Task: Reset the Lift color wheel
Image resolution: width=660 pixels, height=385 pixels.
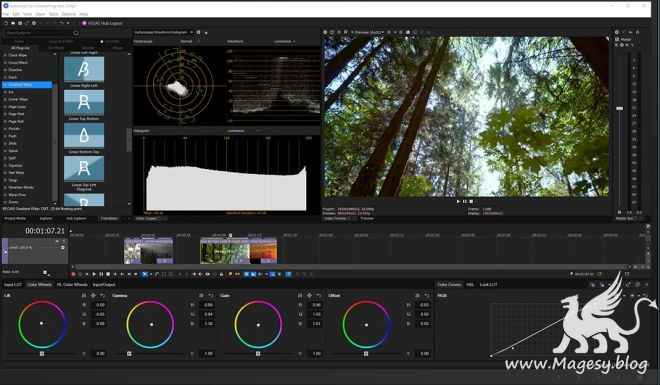Action: pyautogui.click(x=102, y=296)
